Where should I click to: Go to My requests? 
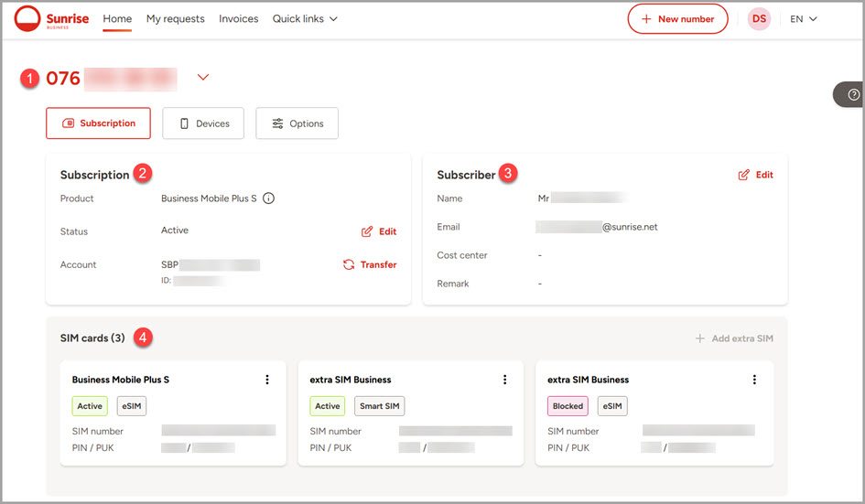pyautogui.click(x=175, y=18)
